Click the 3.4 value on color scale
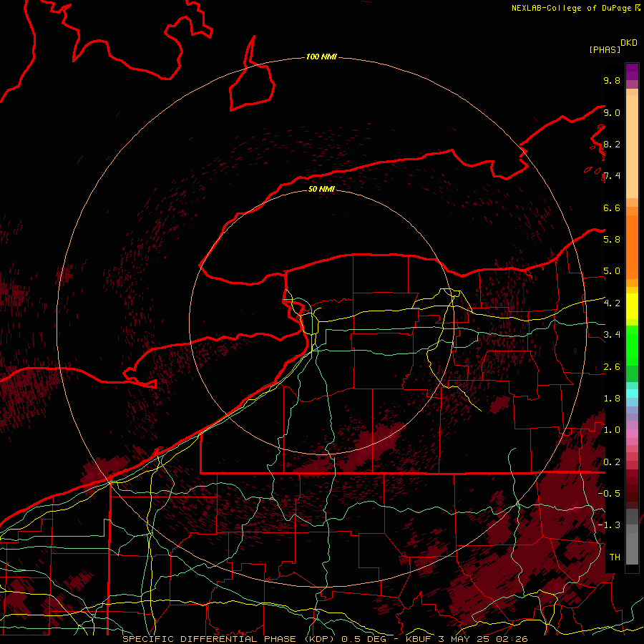 [x=612, y=334]
